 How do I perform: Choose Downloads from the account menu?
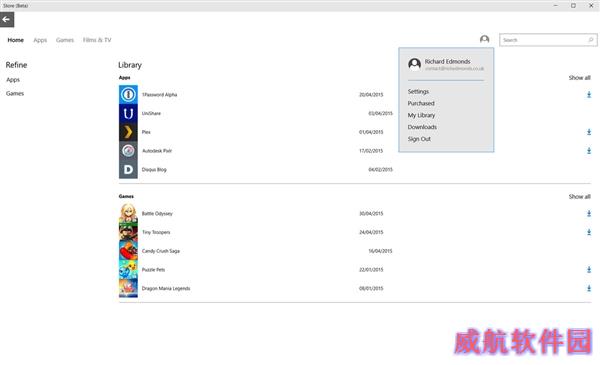coord(422,127)
